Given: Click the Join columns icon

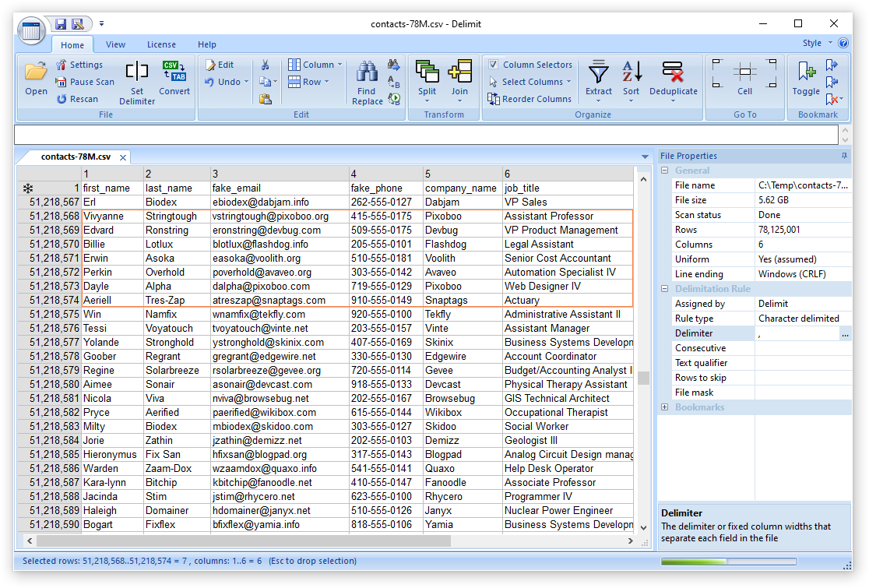Looking at the screenshot, I should pos(459,72).
